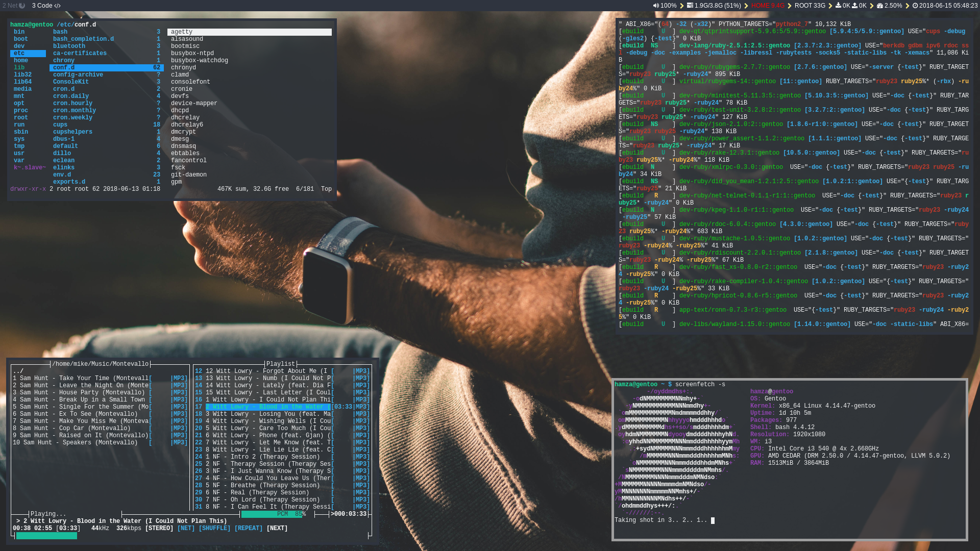
Task: Expand the usr folder in ranger
Action: click(x=19, y=153)
